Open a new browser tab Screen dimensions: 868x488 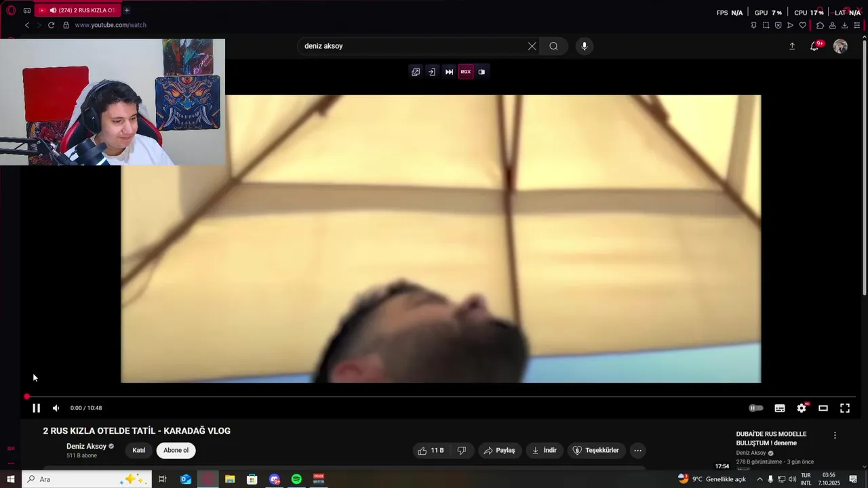point(126,10)
